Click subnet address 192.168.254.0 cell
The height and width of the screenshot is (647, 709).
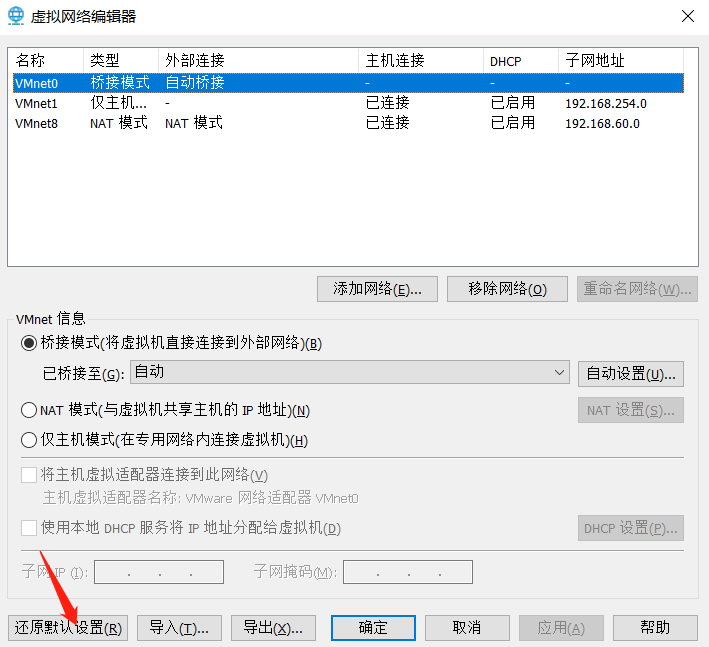(x=606, y=104)
